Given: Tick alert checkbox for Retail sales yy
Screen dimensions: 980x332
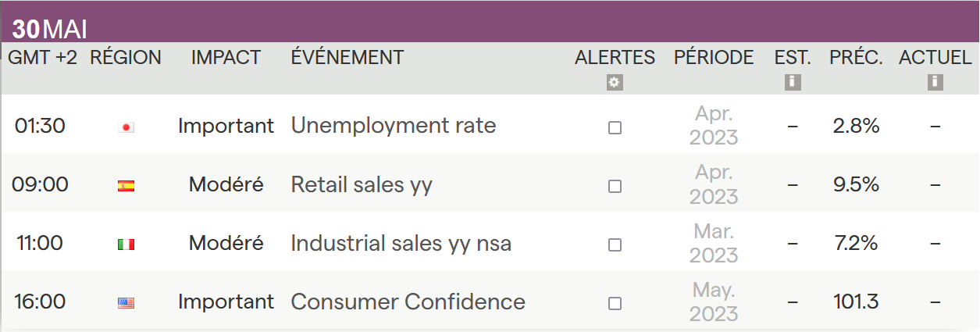Looking at the screenshot, I should pos(615,186).
